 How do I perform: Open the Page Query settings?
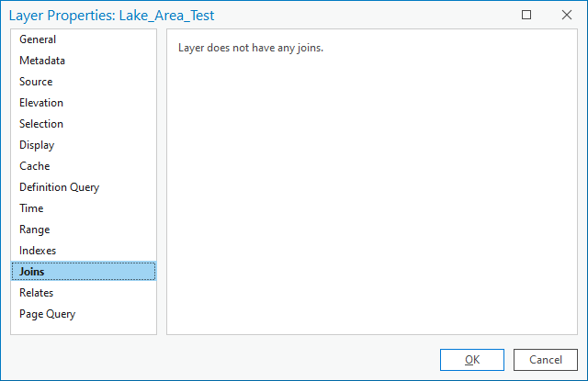(x=47, y=314)
